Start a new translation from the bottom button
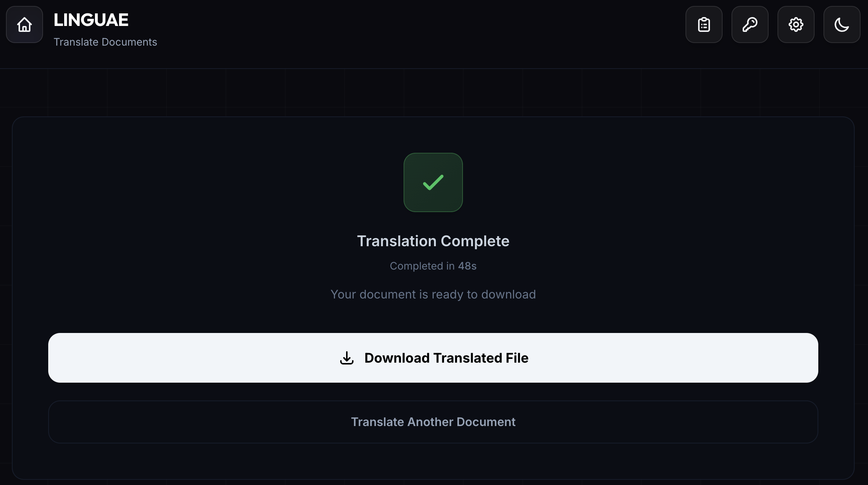This screenshot has width=868, height=485. pos(433,422)
